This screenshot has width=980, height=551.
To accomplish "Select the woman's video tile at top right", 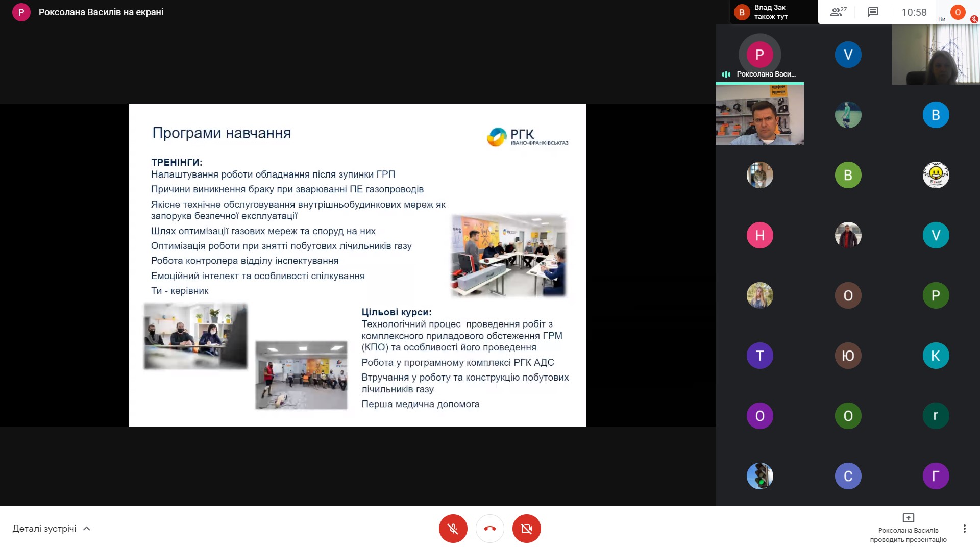I will tap(936, 55).
